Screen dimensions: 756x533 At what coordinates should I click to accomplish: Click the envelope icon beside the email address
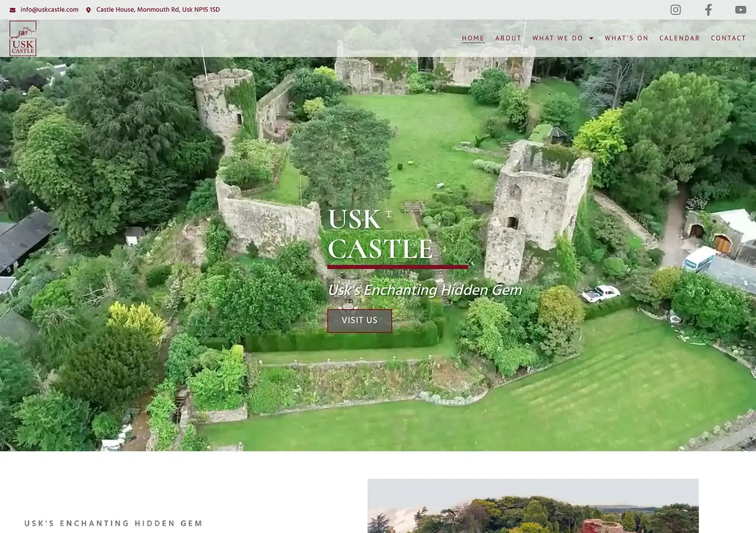12,9
